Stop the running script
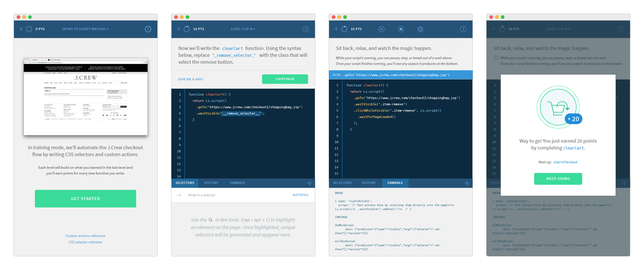The width and height of the screenshot is (644, 270). (401, 29)
